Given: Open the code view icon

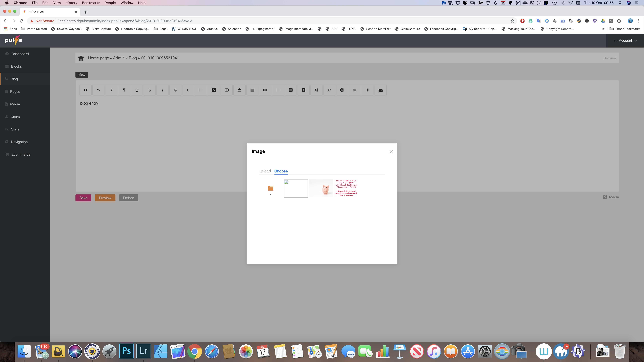Looking at the screenshot, I should coord(85,90).
